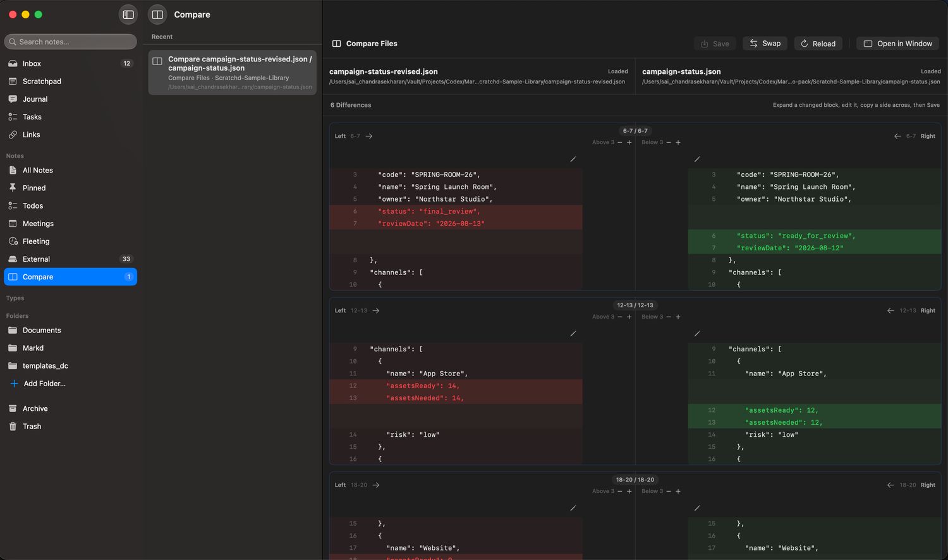Click the "6 Differences" label

pos(351,105)
